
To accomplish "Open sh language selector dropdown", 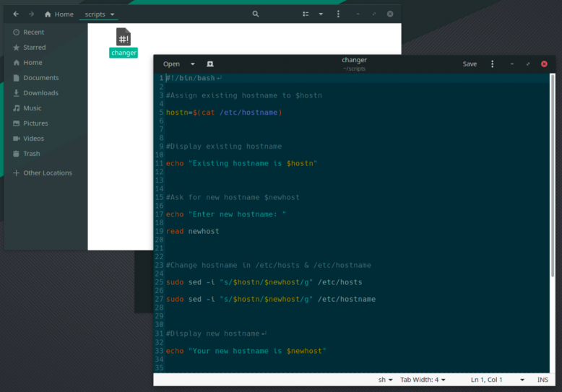I will tap(385, 380).
